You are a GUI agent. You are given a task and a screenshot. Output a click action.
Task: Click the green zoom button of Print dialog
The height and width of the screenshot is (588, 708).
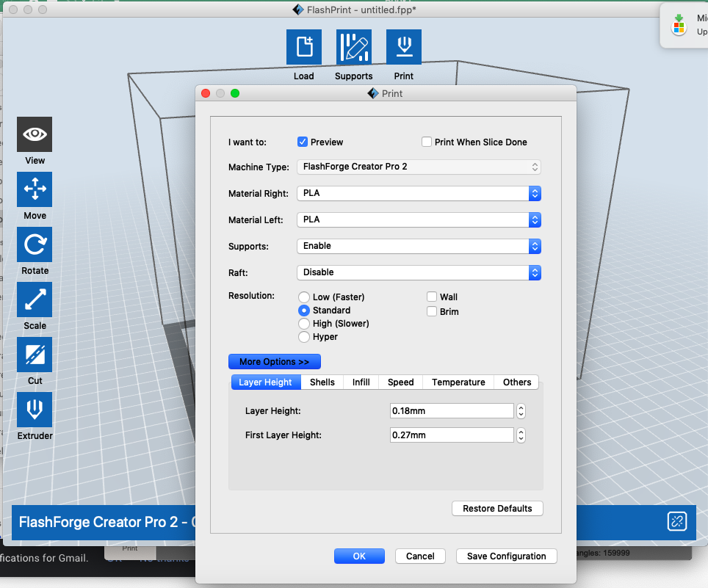click(235, 93)
